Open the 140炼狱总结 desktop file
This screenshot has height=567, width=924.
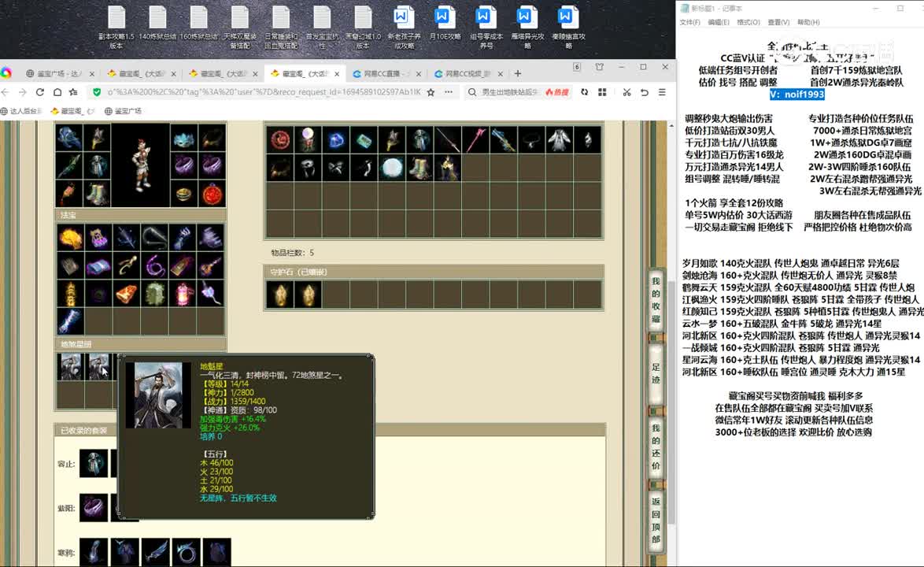[157, 24]
